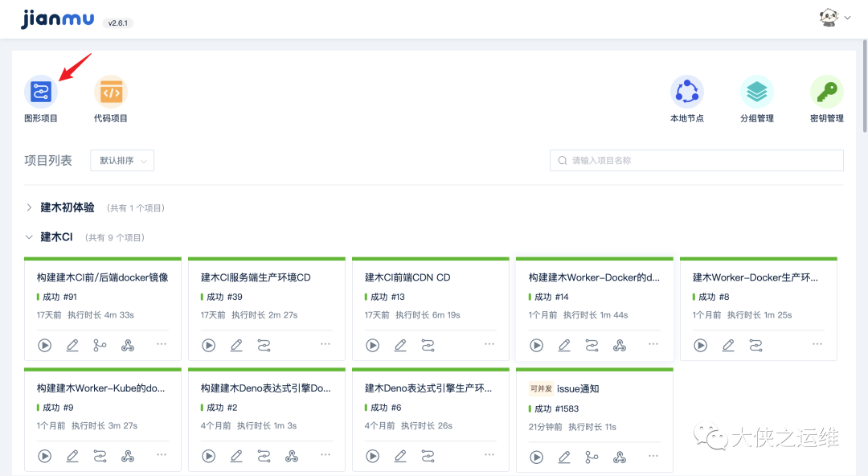This screenshot has width=868, height=476.
Task: Edit the 建木CI前端CDN CD project
Action: 400,345
